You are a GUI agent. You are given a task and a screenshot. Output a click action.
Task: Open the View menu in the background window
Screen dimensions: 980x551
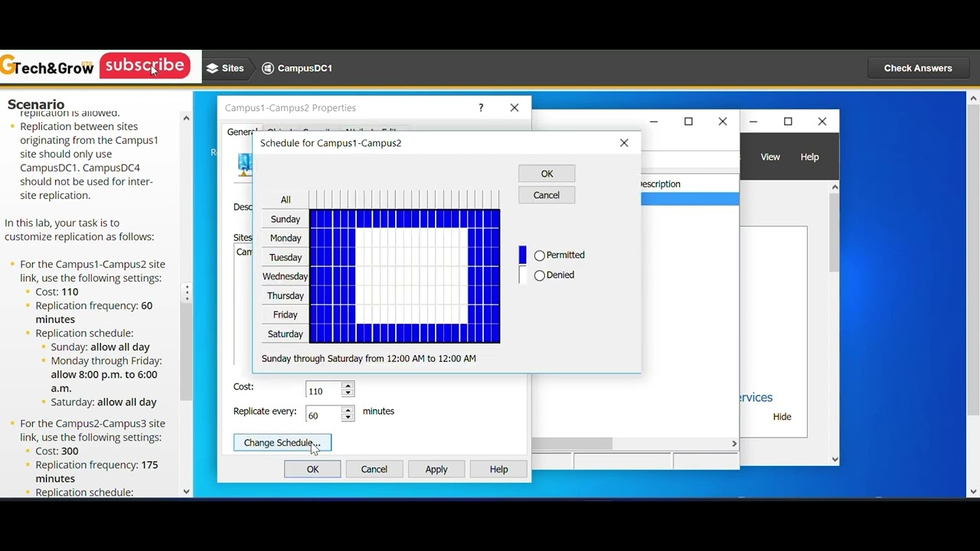coord(770,157)
